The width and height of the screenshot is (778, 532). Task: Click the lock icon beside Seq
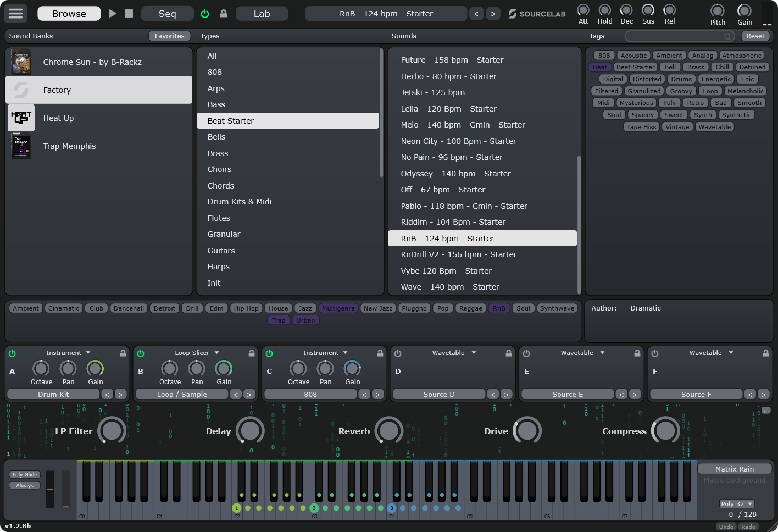pos(223,14)
